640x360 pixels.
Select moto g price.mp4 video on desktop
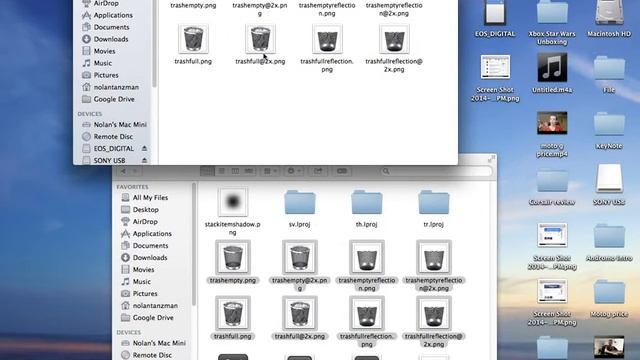pyautogui.click(x=552, y=123)
